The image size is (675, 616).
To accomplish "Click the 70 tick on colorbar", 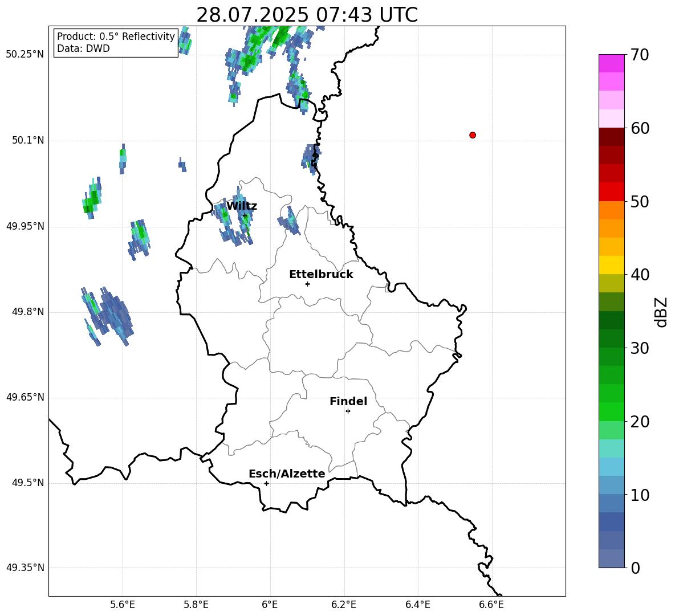I will [x=640, y=55].
